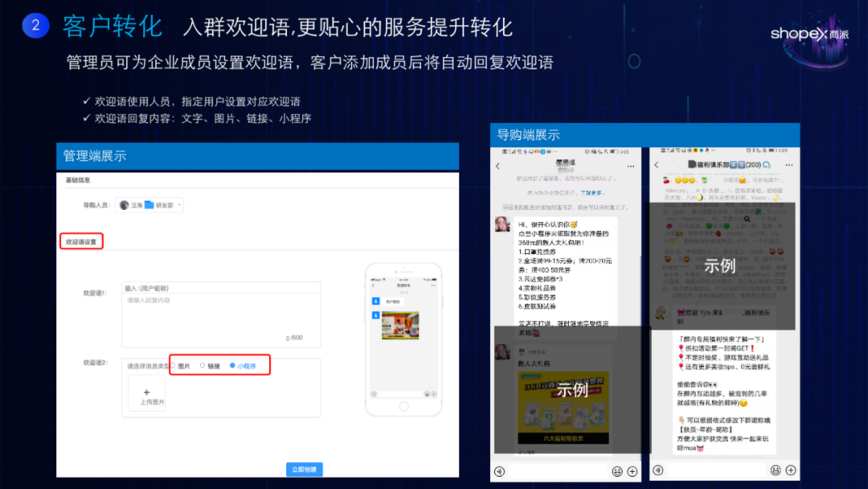Click the 汪海 avatar in the staff selector
Screen dimensions: 868x489
tap(124, 205)
